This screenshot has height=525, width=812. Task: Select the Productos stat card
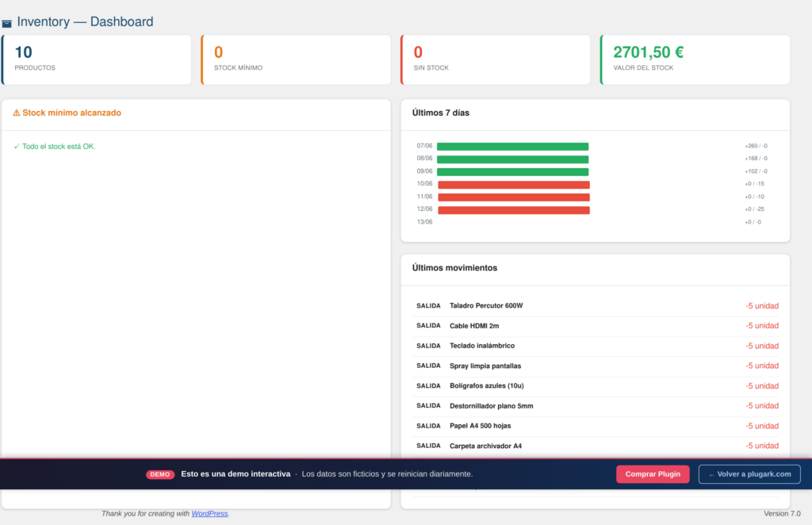tap(96, 59)
